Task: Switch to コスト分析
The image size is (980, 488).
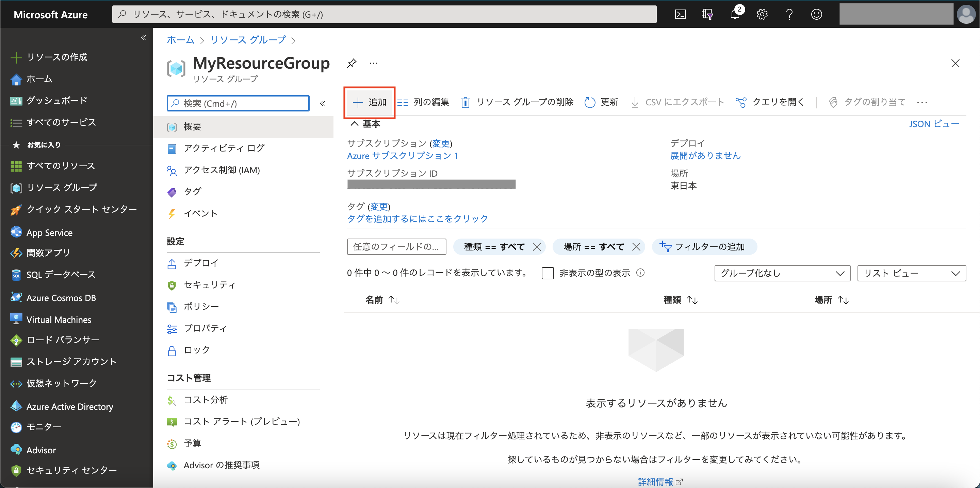Action: click(x=206, y=399)
